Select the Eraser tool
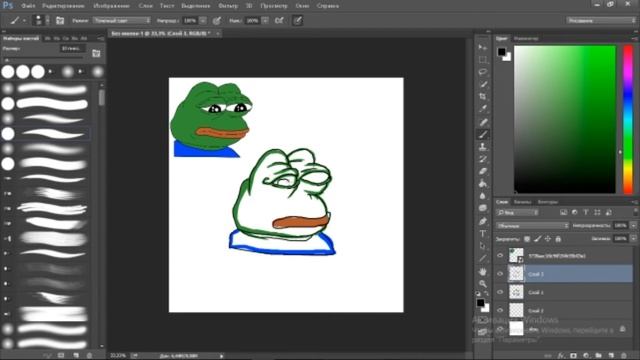 click(483, 171)
